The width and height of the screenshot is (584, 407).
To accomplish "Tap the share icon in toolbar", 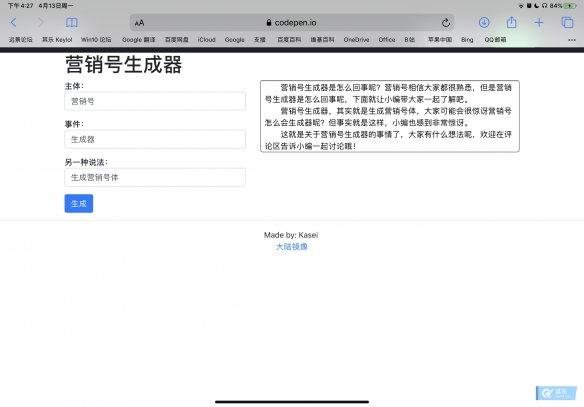I will pos(511,22).
